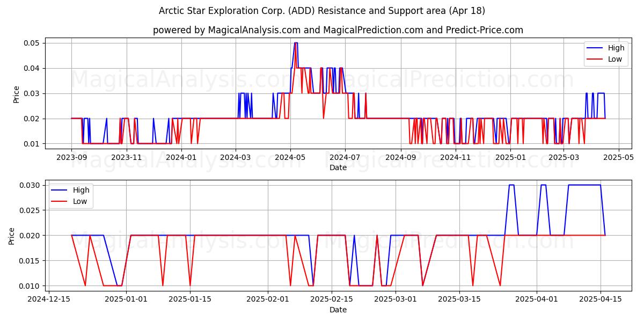Click the 'Price' y-axis label of the bottom chart

coord(12,236)
